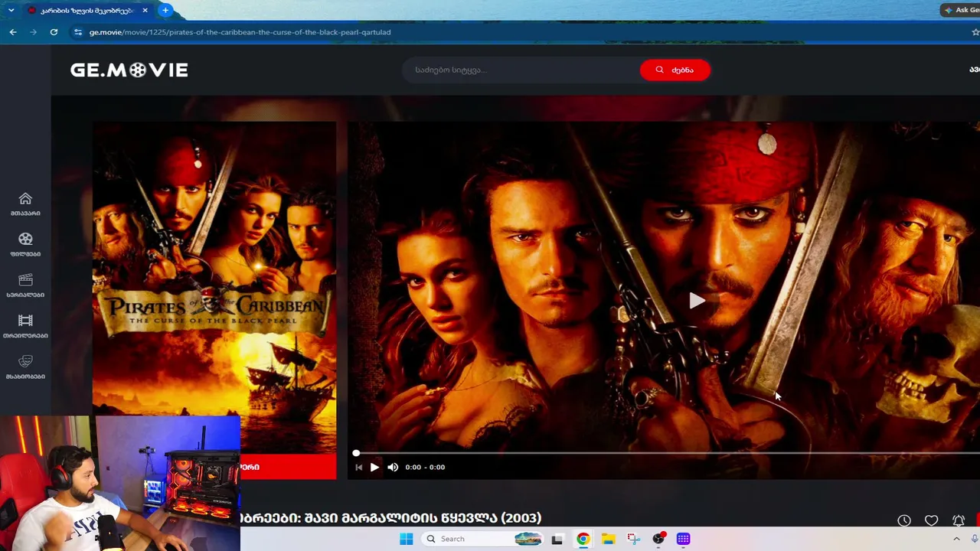980x551 pixels.
Task: Click the GE.MOVIE site logo
Action: pyautogui.click(x=129, y=70)
